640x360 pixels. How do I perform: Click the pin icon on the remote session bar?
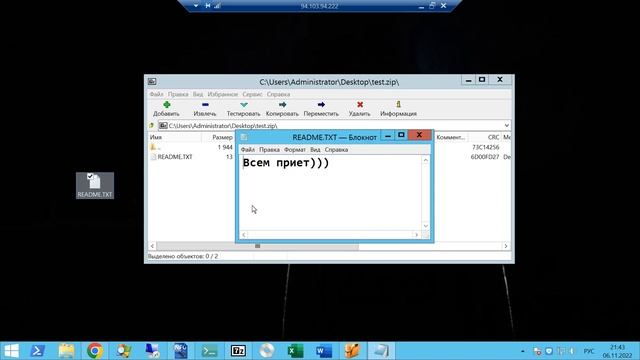[207, 6]
